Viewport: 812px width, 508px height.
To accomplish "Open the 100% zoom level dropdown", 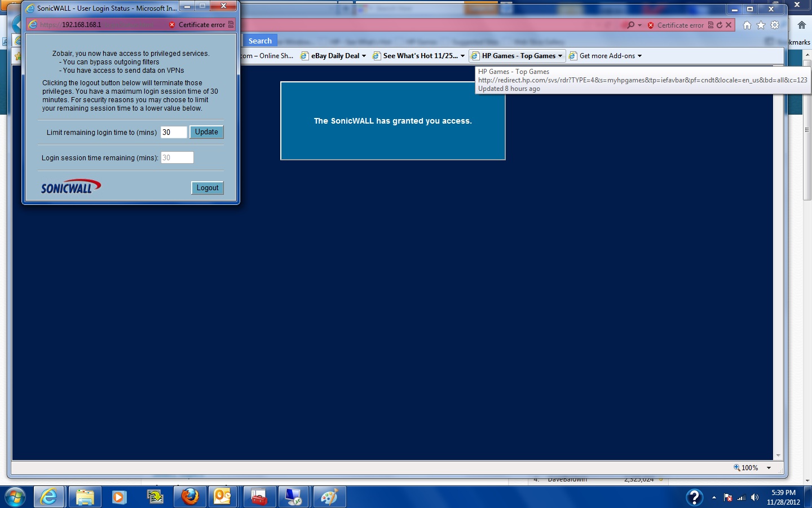I will (x=769, y=468).
